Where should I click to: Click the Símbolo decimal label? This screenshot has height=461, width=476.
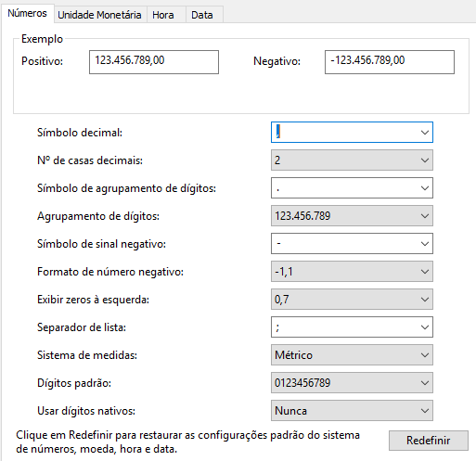(80, 133)
